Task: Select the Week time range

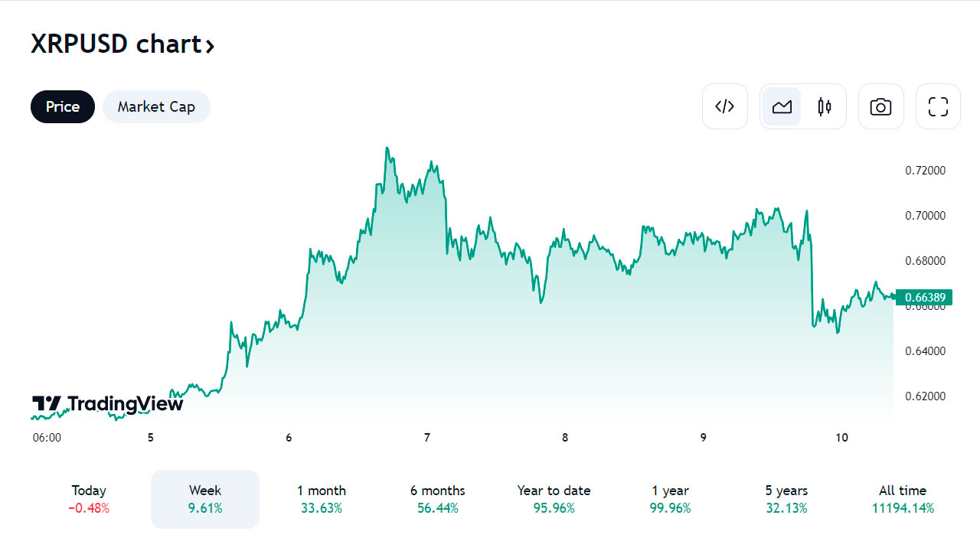Action: point(205,499)
